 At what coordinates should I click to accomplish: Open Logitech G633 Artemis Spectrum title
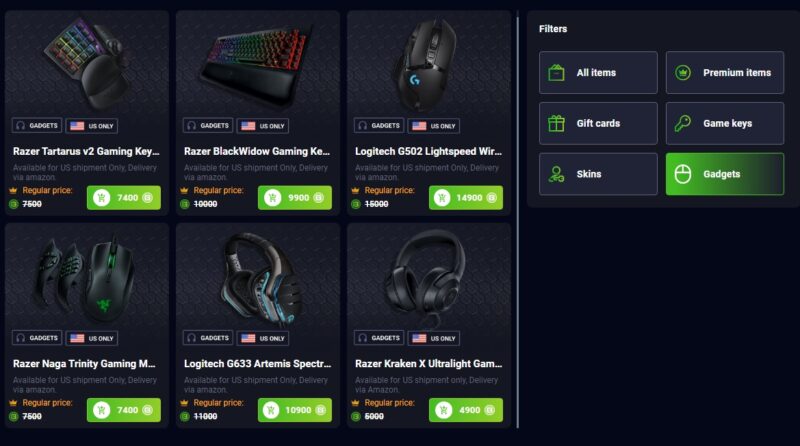258,364
